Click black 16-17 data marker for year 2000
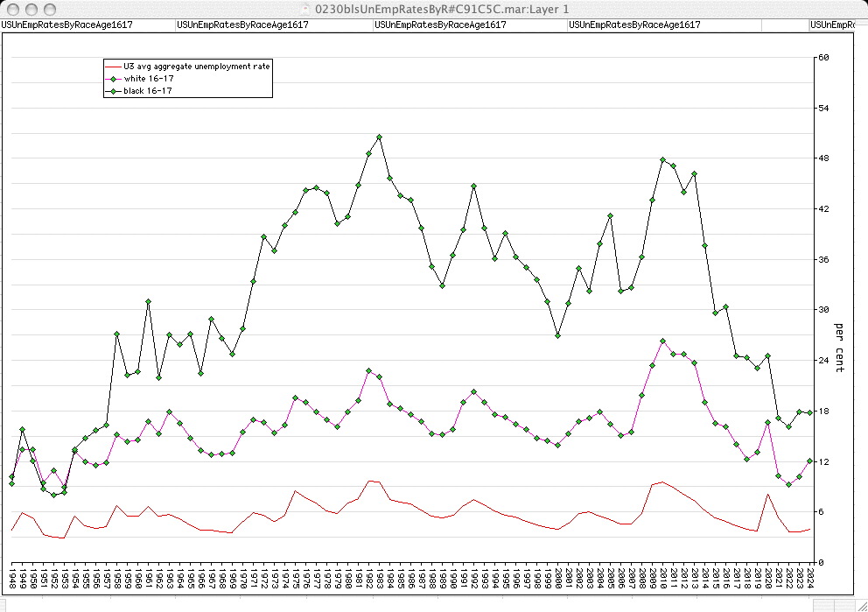Image resolution: width=868 pixels, height=612 pixels. point(557,335)
